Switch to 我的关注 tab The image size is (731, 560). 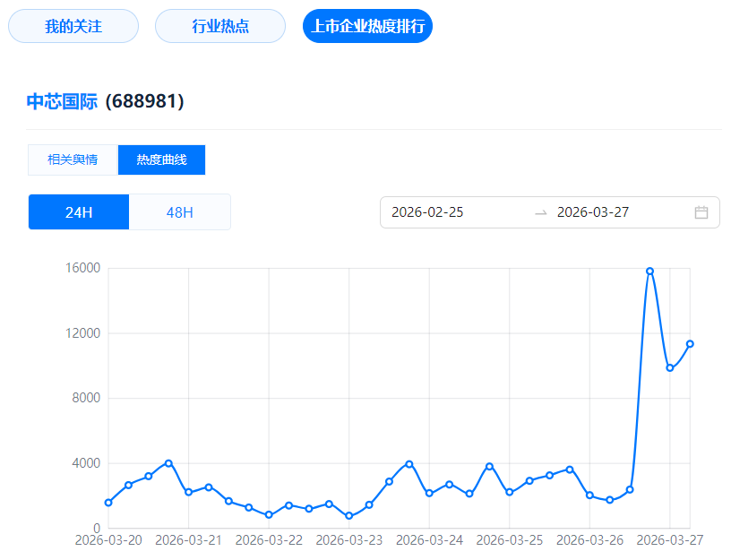(x=73, y=26)
